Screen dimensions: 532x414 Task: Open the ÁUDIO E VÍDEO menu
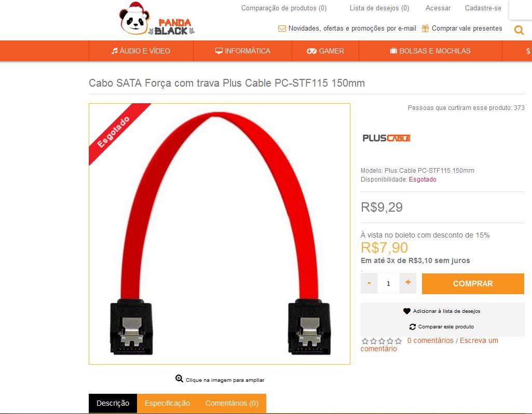[141, 51]
